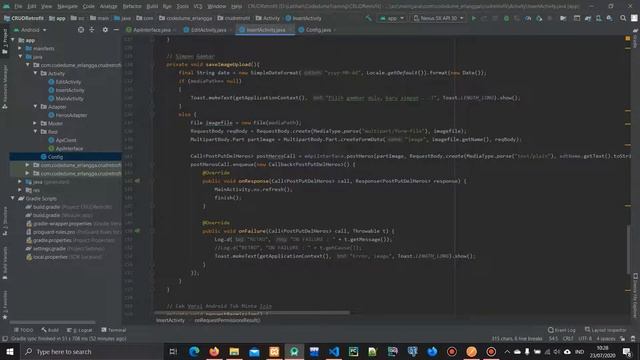Click Collapse All icon in project panel

coord(91,30)
